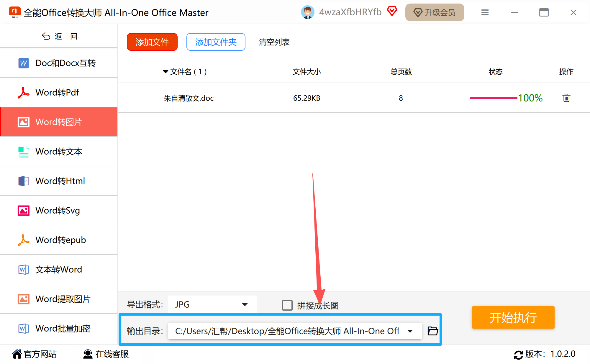Open 在线客服 support icon
This screenshot has width=590, height=364.
click(x=88, y=354)
